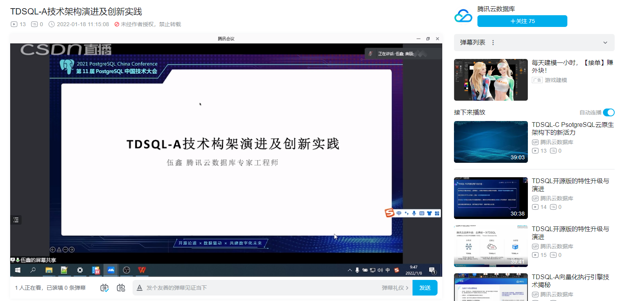Open the Tencent Meeting taskbar icon in the video

(x=111, y=270)
